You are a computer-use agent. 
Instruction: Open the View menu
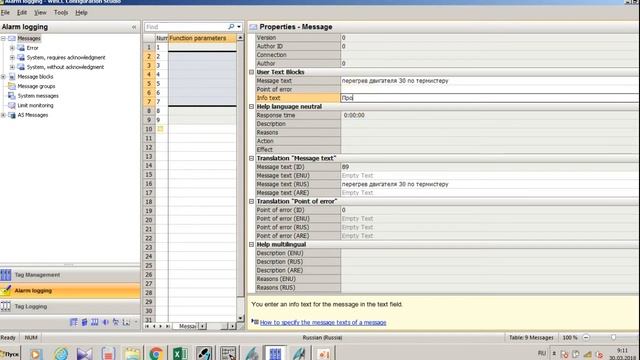(40, 13)
